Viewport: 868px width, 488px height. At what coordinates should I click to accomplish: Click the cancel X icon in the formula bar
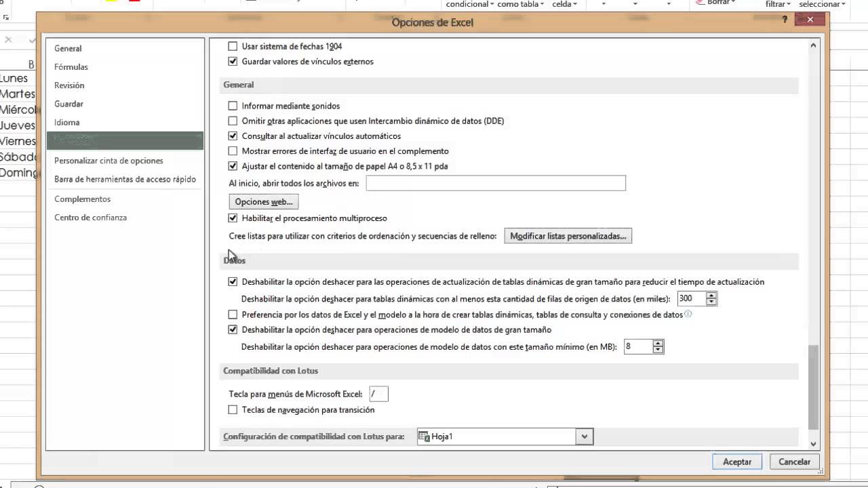(8, 40)
